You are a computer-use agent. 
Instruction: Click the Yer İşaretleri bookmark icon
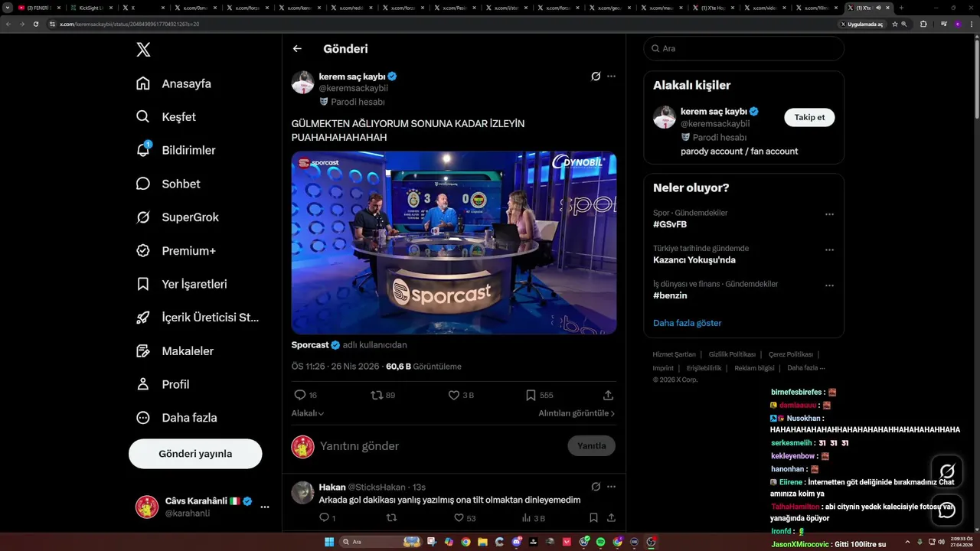pyautogui.click(x=143, y=284)
